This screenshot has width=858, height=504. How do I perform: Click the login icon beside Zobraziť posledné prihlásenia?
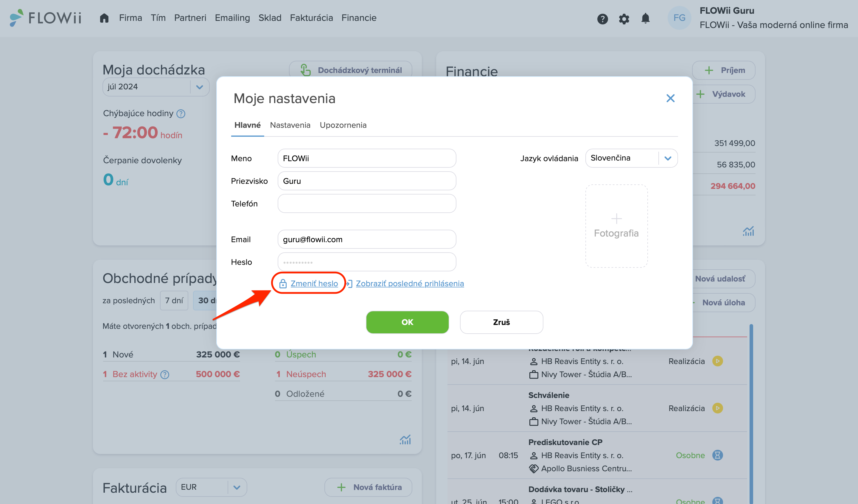click(x=349, y=283)
